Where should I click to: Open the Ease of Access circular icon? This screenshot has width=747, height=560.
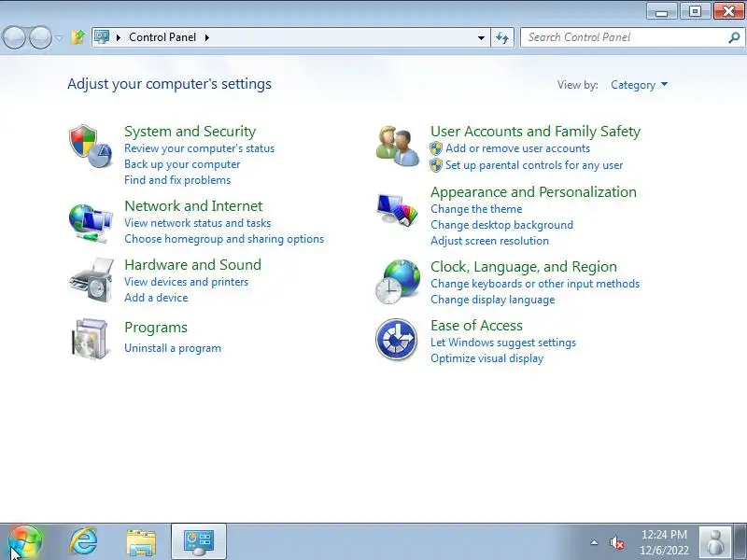point(396,339)
